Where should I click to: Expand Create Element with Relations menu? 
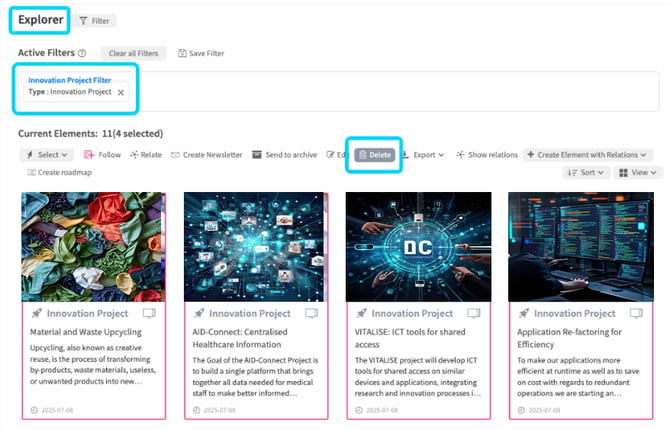tap(587, 155)
